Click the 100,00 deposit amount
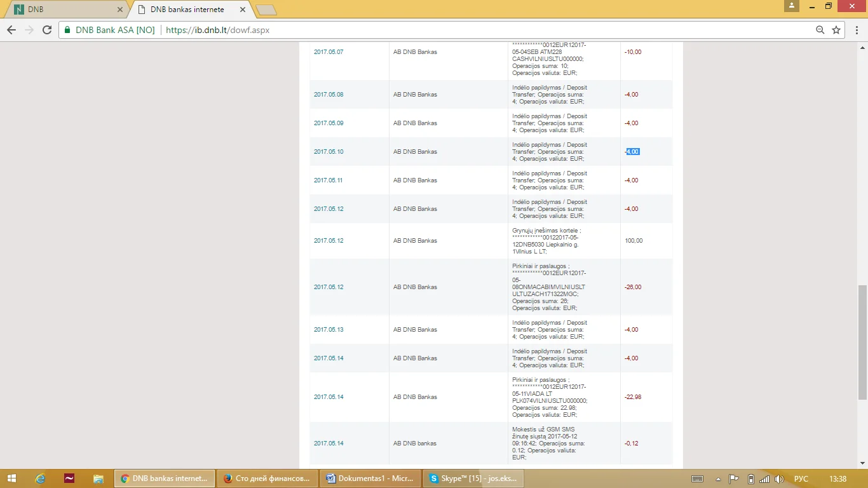This screenshot has width=868, height=488. tap(634, 241)
